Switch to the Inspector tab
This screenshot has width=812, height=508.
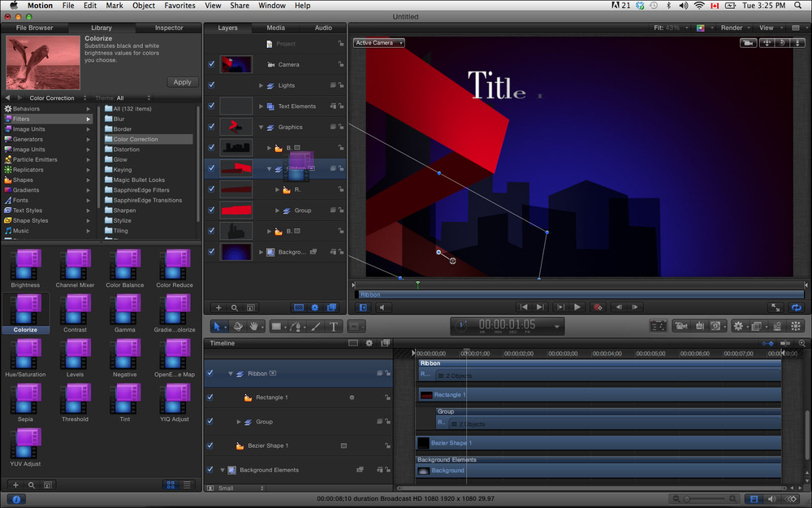point(169,28)
